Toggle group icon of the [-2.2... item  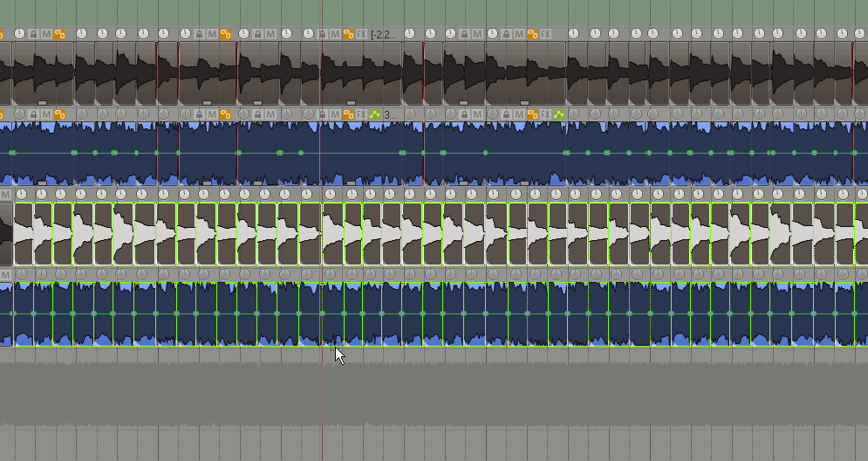tap(348, 34)
